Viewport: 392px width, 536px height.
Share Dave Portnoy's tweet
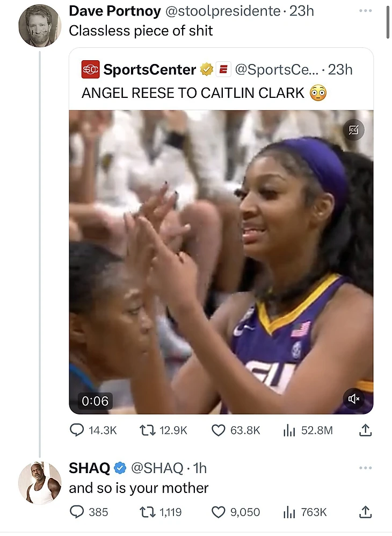coord(365,430)
